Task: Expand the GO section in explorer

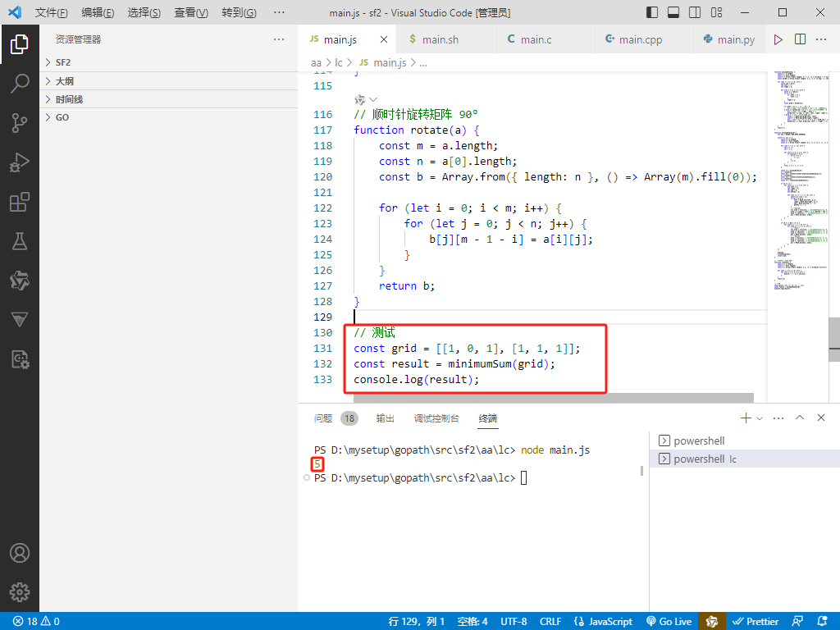Action: [x=168, y=117]
